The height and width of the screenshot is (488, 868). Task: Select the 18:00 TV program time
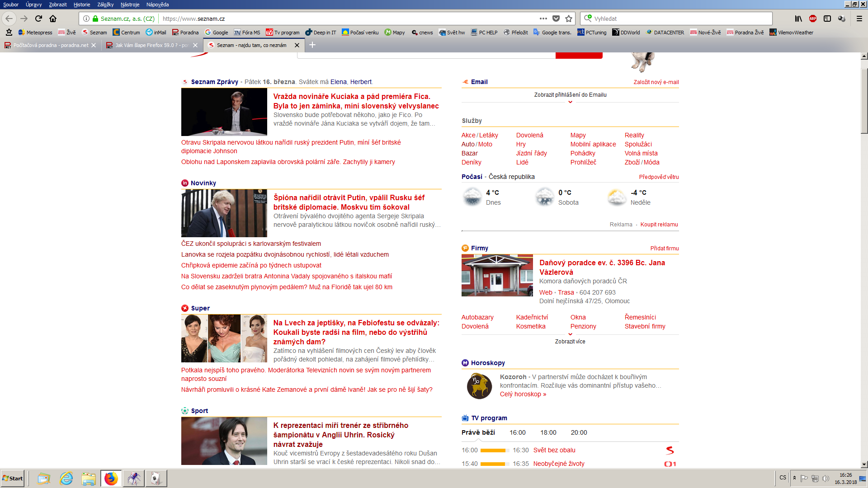pyautogui.click(x=548, y=432)
